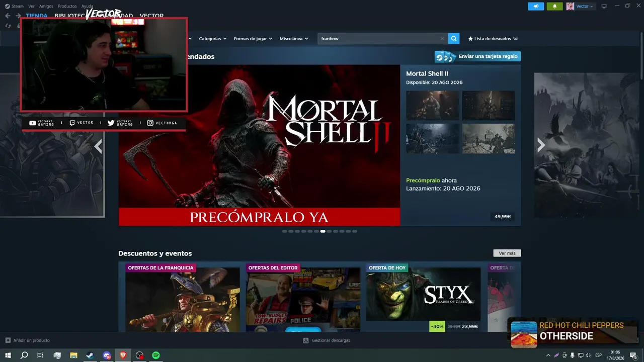Open the Windows notification center icon
This screenshot has height=362, width=644.
[x=633, y=355]
